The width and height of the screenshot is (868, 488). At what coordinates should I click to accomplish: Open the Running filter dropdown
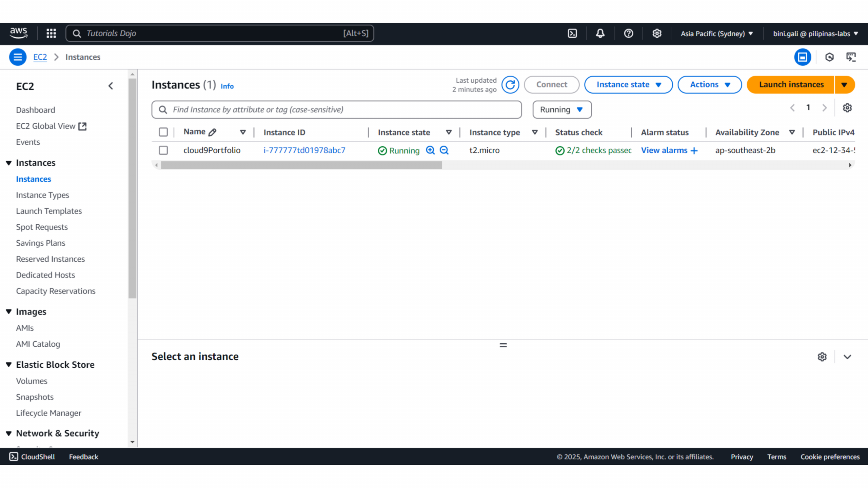point(562,109)
